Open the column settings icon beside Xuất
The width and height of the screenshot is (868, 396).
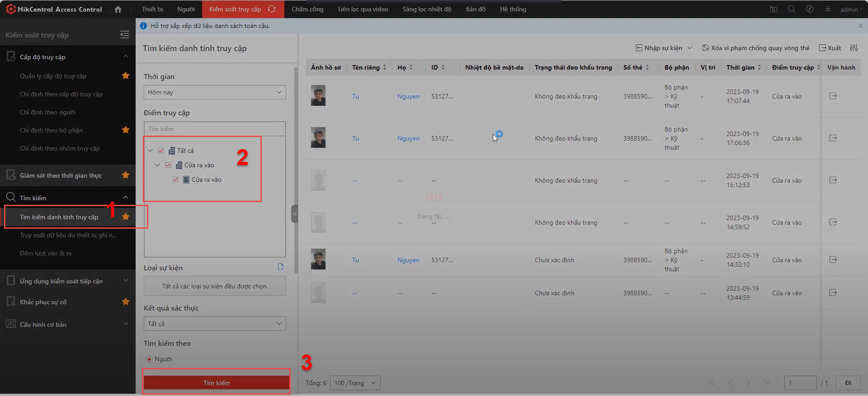(854, 48)
